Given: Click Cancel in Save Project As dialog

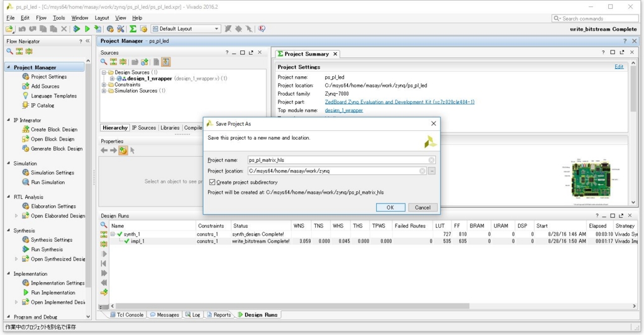Looking at the screenshot, I should (x=422, y=208).
